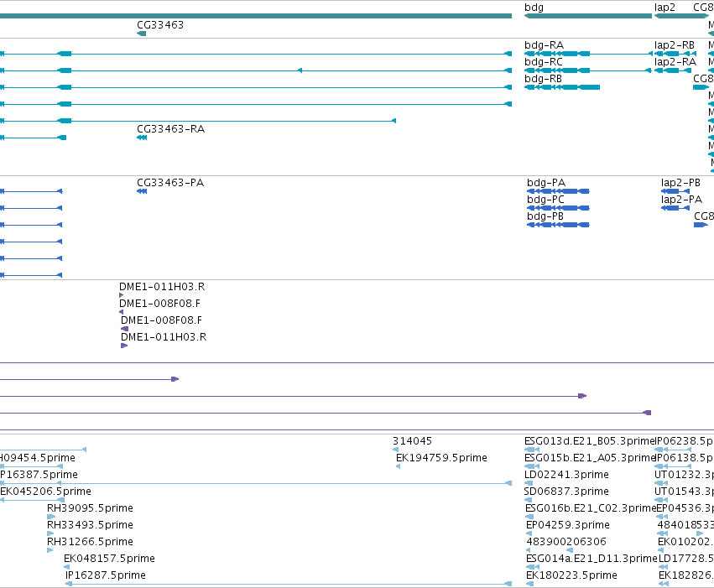
Task: Open RH39095.5prime EST entry
Action: tap(90, 508)
